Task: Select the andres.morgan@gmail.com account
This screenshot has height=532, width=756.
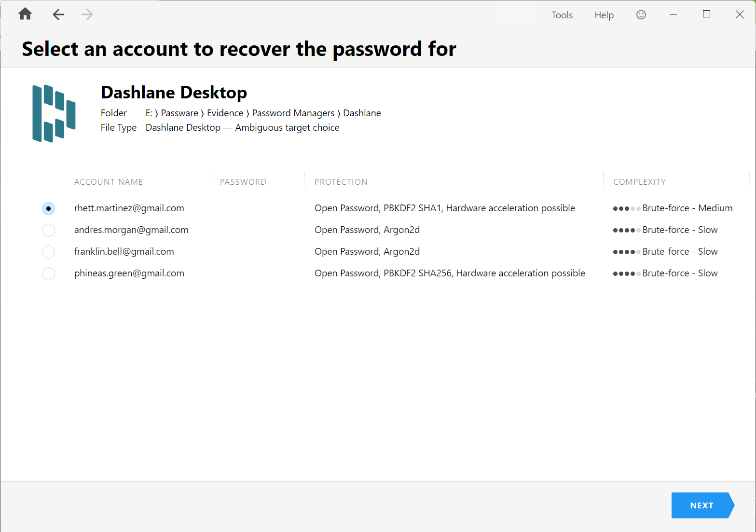Action: (x=48, y=230)
